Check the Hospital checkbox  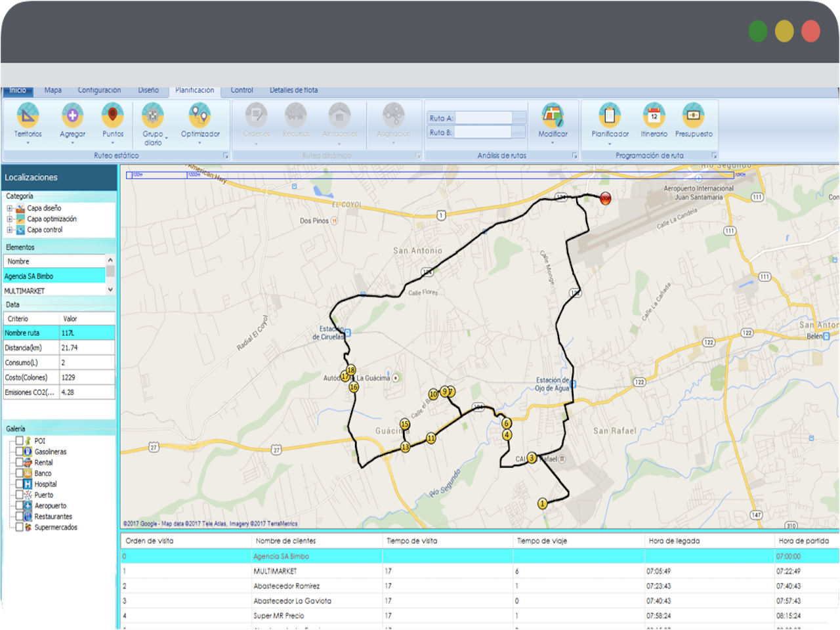click(x=19, y=484)
